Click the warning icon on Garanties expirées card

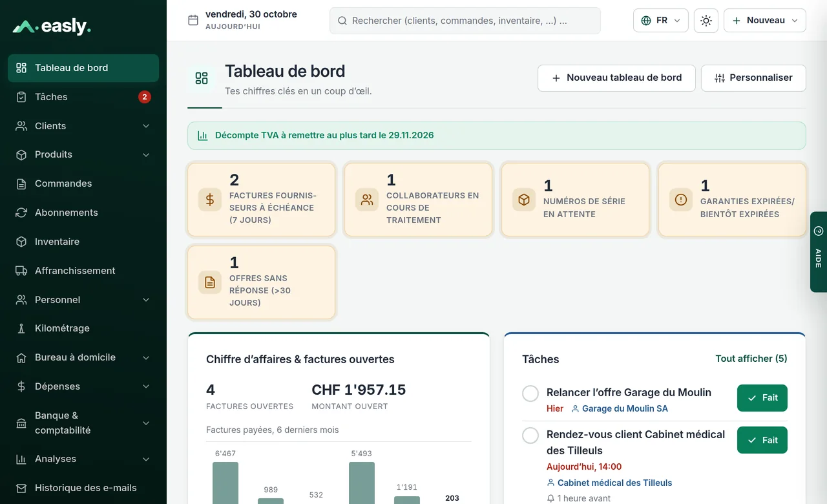pos(681,200)
